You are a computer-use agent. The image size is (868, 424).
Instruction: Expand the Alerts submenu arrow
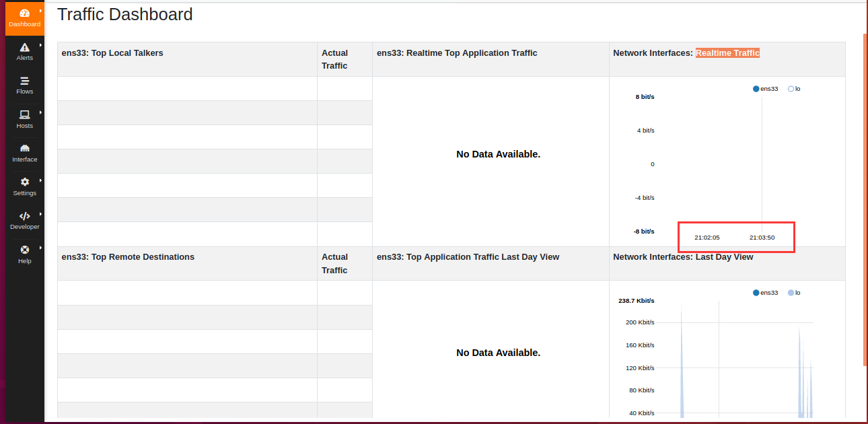(x=41, y=45)
